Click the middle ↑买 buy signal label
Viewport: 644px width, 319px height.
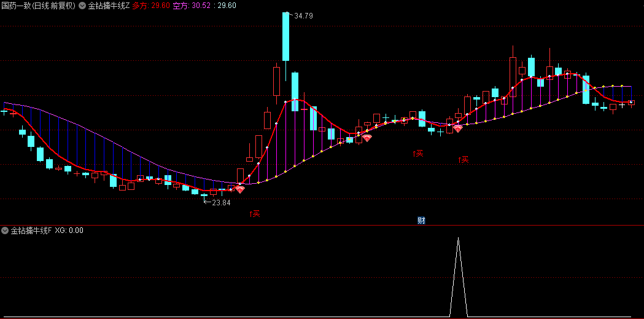[417, 154]
